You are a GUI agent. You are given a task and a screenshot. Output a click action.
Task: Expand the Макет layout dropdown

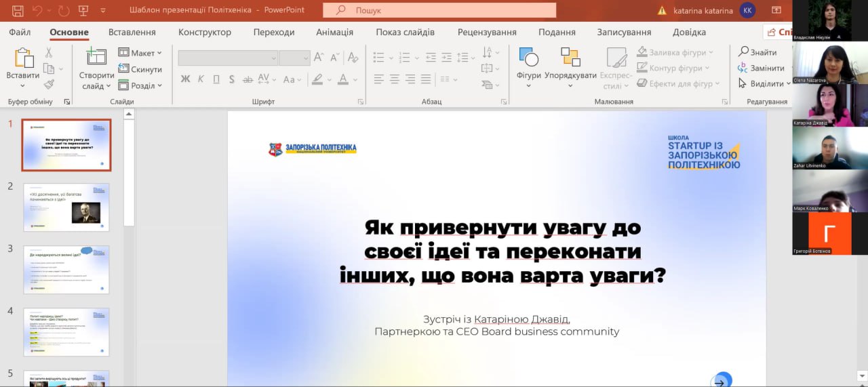click(140, 53)
